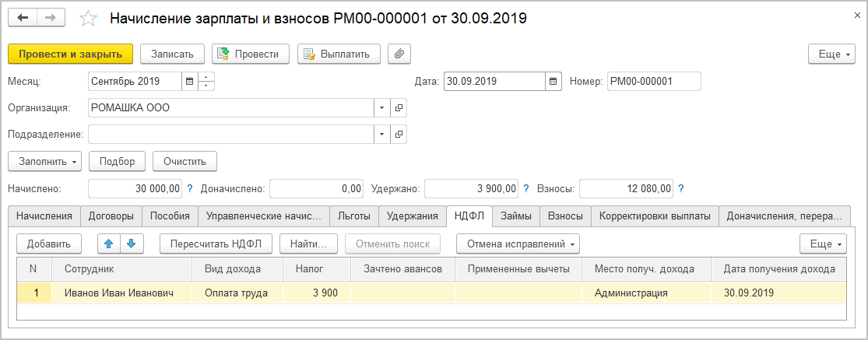Open calendar picker for the Дата field

point(553,81)
